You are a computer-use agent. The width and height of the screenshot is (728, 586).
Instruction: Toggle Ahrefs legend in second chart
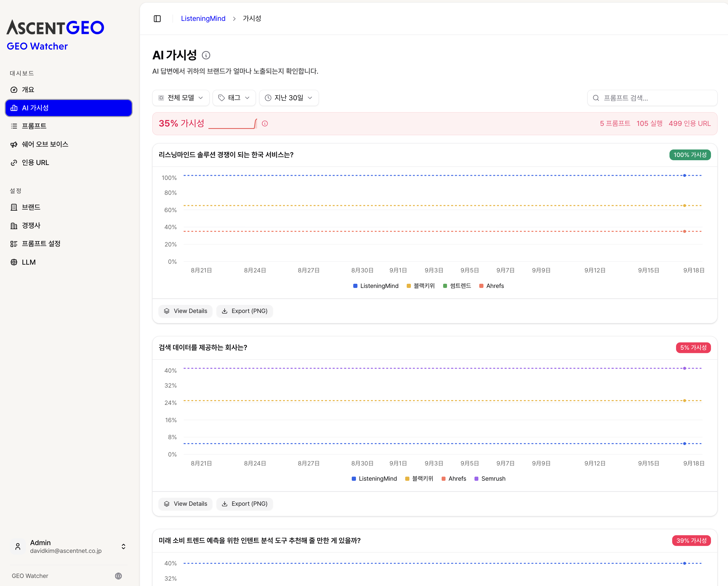[x=454, y=479]
